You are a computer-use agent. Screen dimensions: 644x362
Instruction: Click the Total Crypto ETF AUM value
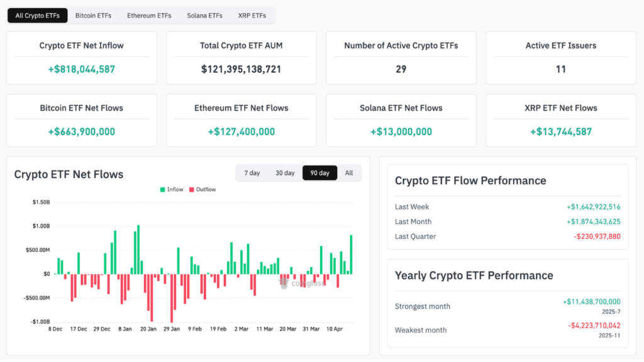pyautogui.click(x=241, y=69)
